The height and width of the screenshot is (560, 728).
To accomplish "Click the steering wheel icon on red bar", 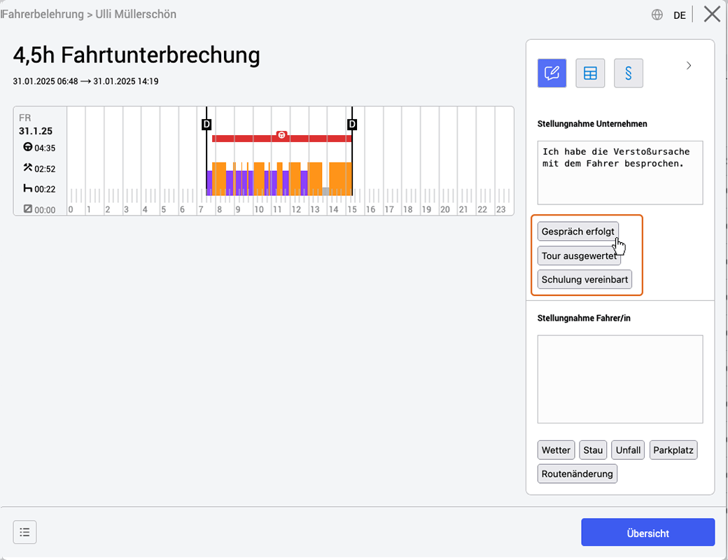I will pos(281,135).
